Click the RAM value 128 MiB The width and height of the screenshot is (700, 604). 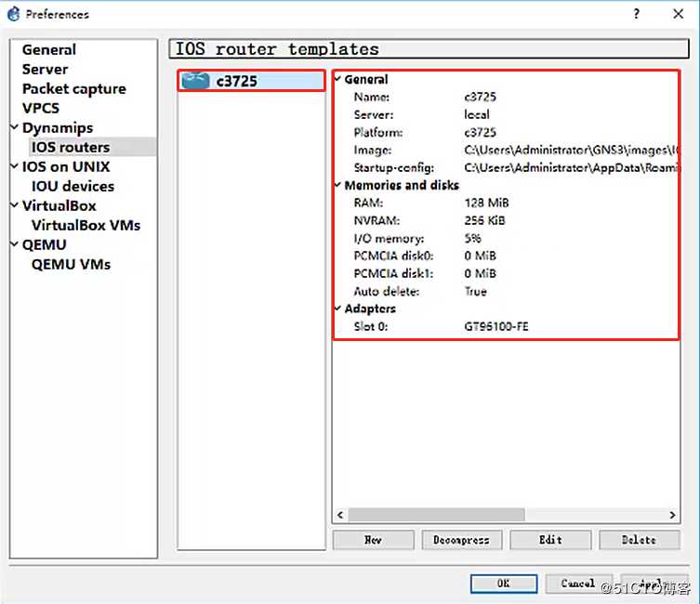[x=486, y=203]
